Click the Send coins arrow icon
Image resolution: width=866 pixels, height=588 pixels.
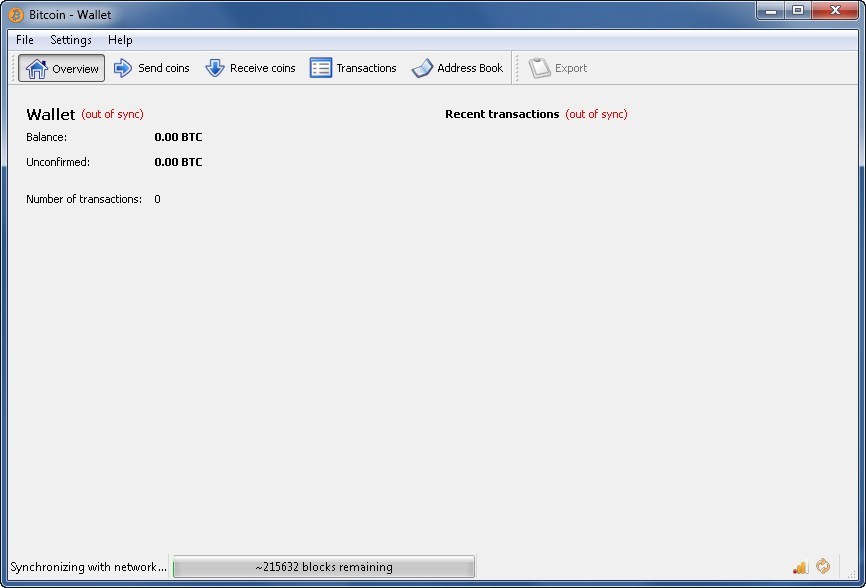pyautogui.click(x=123, y=68)
